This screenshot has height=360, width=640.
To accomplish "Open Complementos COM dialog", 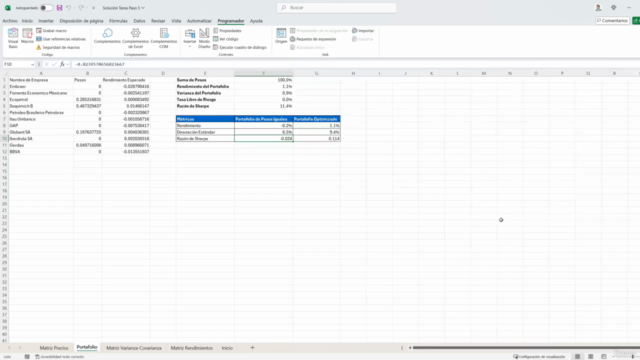I will 164,38.
